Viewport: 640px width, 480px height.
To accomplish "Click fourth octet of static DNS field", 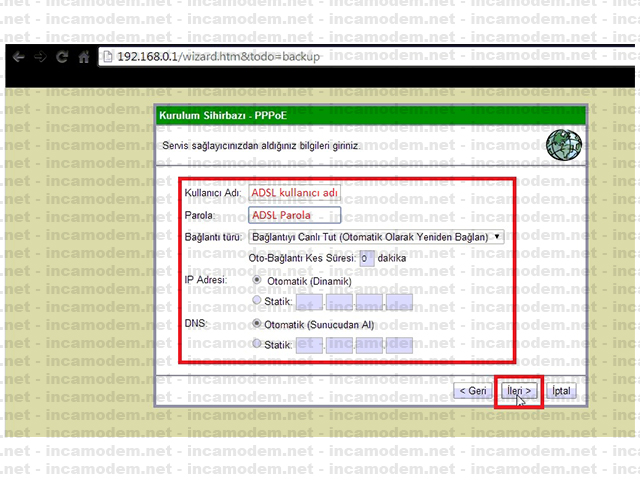I will click(x=399, y=345).
